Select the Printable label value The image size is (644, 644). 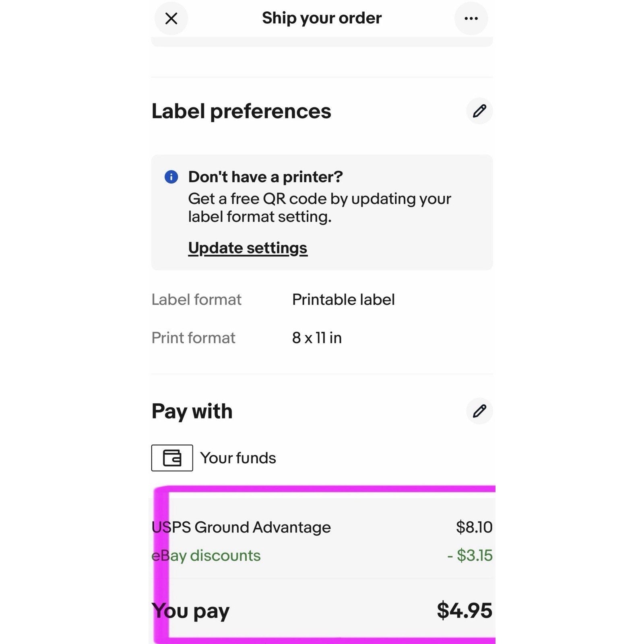pyautogui.click(x=343, y=299)
